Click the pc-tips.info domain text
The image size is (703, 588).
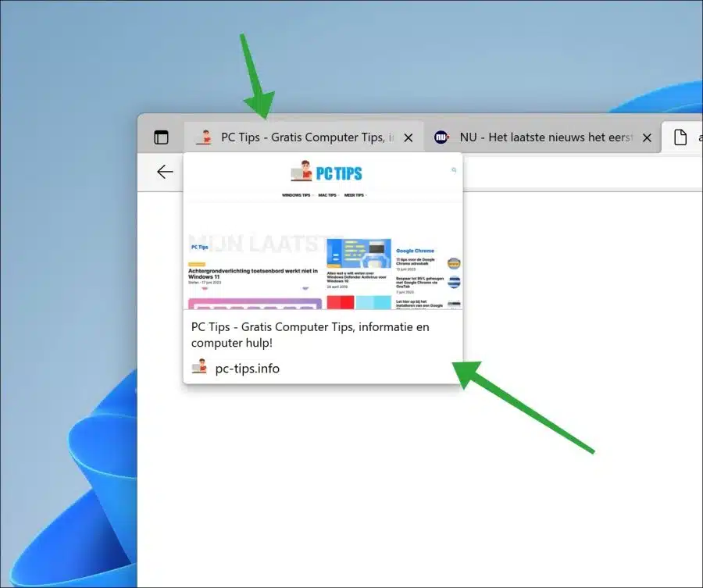pyautogui.click(x=248, y=369)
